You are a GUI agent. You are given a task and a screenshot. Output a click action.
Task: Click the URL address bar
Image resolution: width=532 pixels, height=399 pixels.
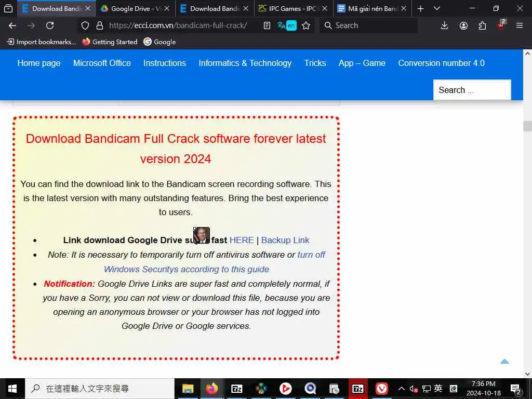tap(178, 25)
